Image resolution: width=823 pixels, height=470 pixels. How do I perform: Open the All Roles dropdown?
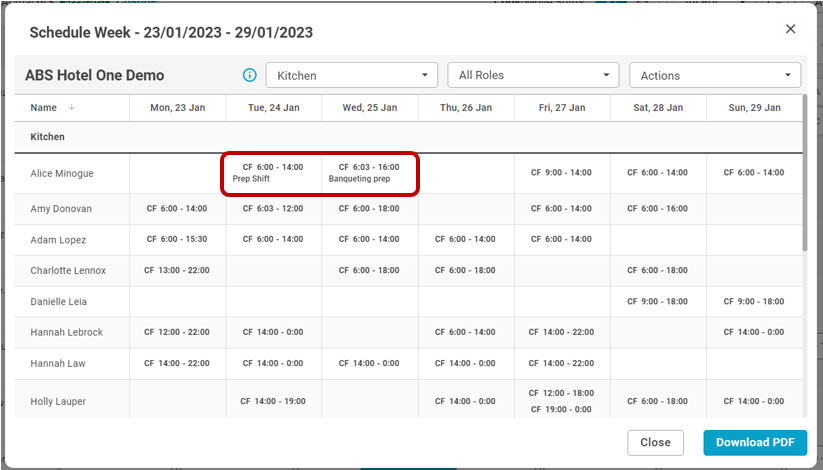[x=533, y=75]
